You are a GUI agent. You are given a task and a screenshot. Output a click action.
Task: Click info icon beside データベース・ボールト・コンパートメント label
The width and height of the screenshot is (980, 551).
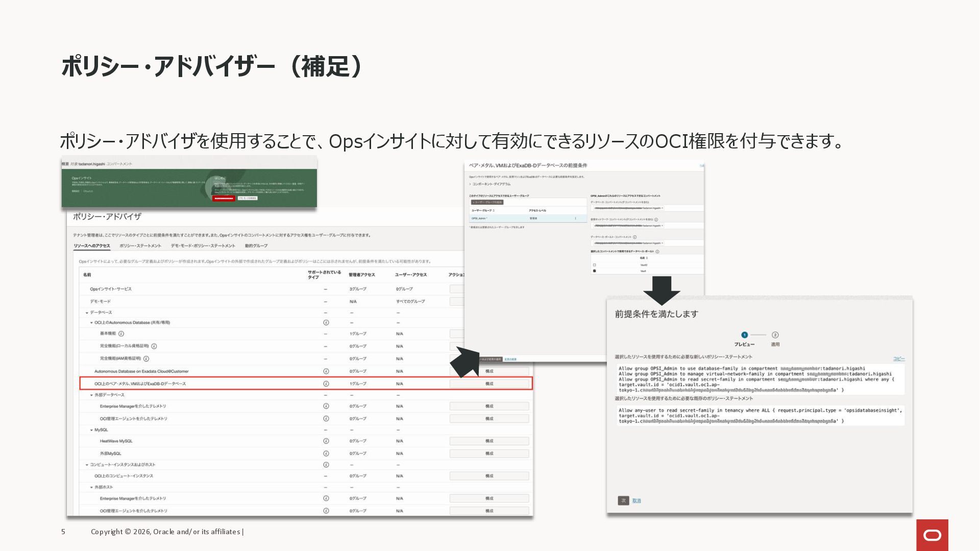tap(634, 237)
